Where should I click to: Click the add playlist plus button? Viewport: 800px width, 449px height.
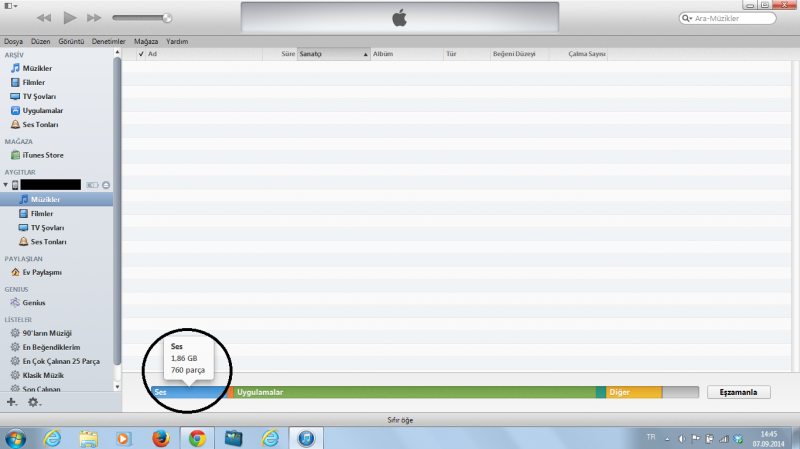coord(11,402)
